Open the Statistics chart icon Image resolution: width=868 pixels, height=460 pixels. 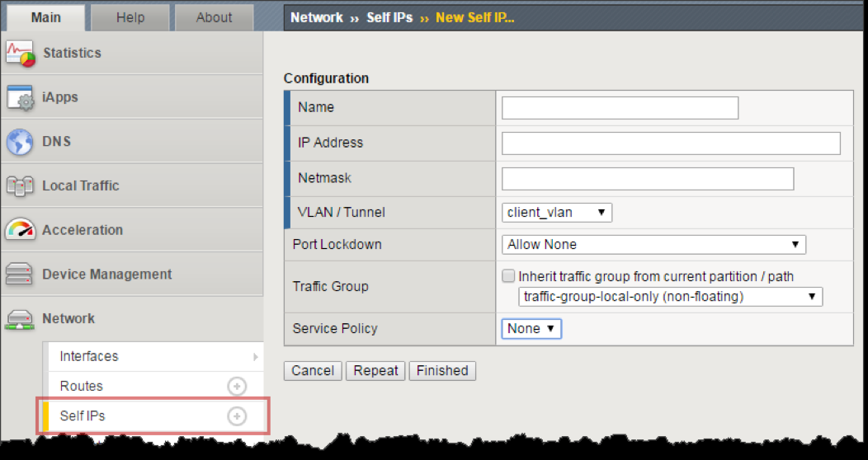[x=21, y=54]
